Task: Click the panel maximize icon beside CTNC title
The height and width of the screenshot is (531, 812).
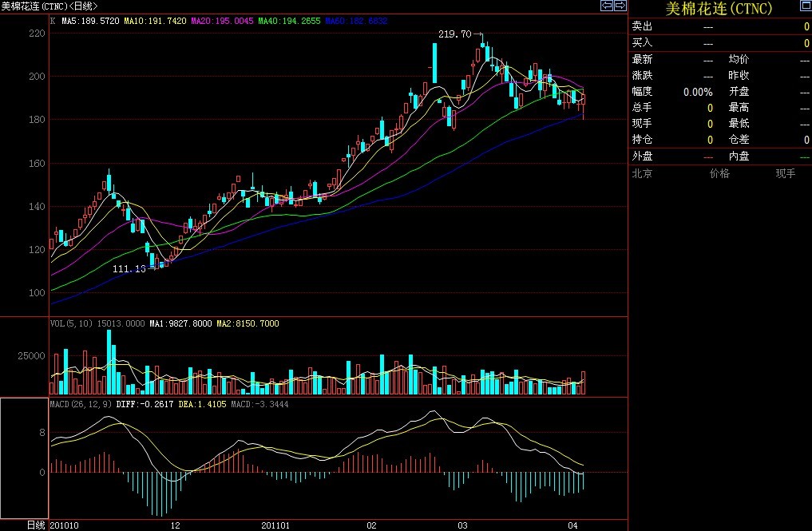Action: pyautogui.click(x=805, y=6)
